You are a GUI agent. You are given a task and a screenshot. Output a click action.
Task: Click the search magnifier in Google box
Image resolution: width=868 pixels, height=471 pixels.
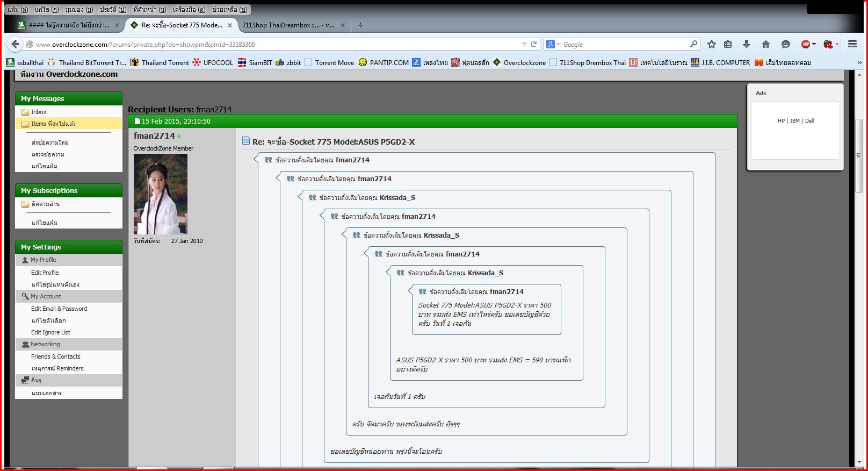pos(693,44)
